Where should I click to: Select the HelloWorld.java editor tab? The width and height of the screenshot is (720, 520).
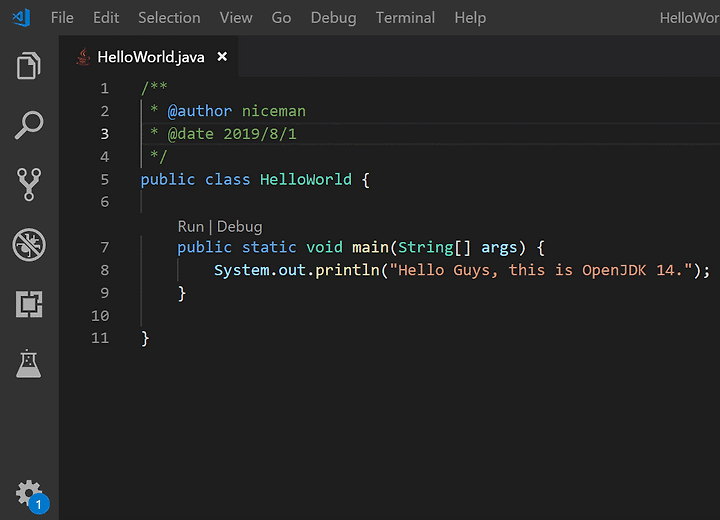(149, 57)
